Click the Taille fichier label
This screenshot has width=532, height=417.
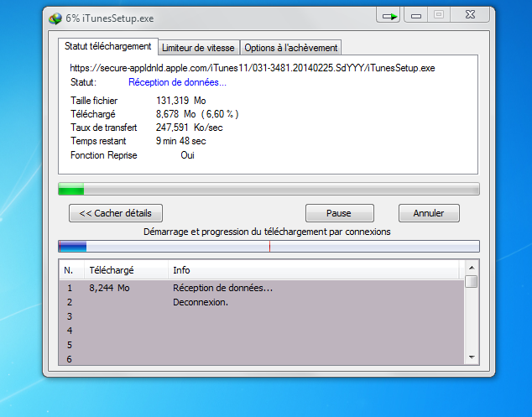pos(94,101)
